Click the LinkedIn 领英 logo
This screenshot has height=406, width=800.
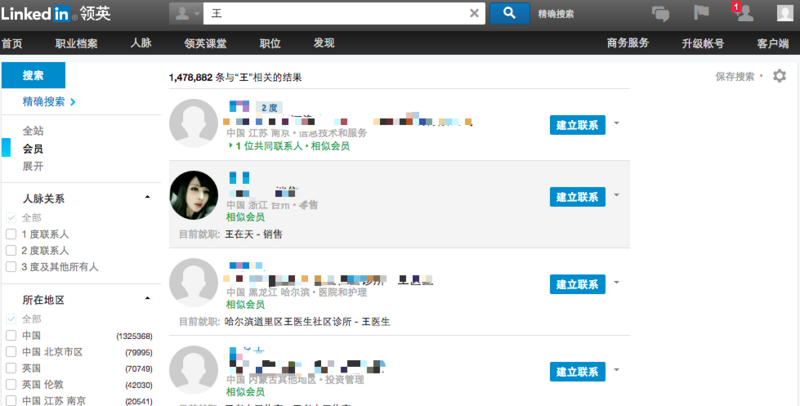[x=56, y=13]
